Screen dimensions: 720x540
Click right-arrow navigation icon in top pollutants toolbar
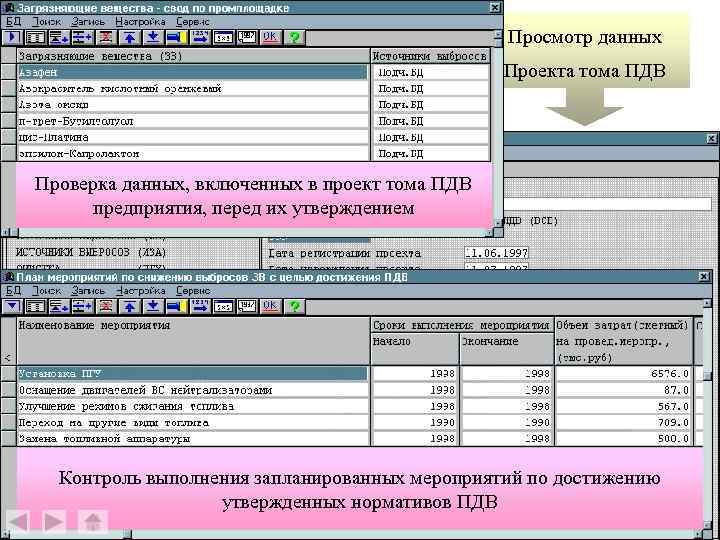[x=12, y=37]
